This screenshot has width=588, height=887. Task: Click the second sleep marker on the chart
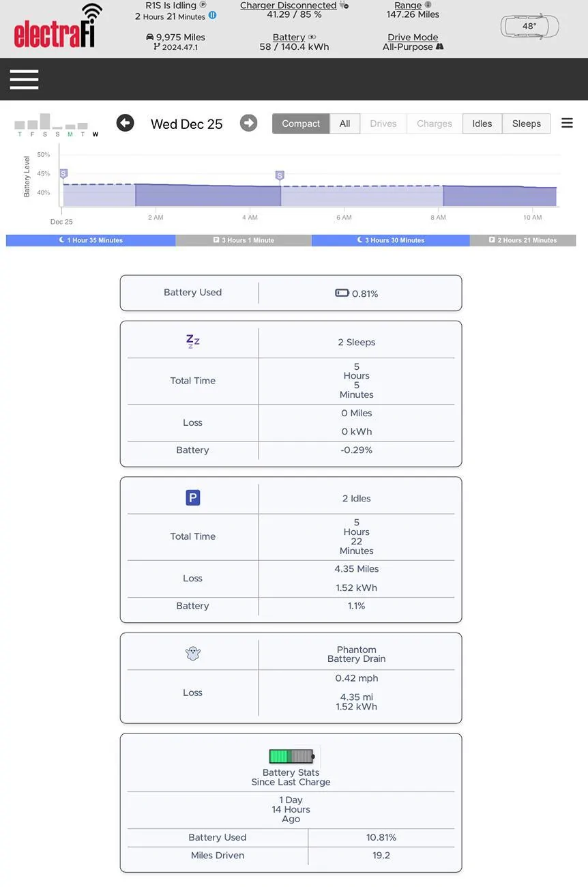coord(280,175)
